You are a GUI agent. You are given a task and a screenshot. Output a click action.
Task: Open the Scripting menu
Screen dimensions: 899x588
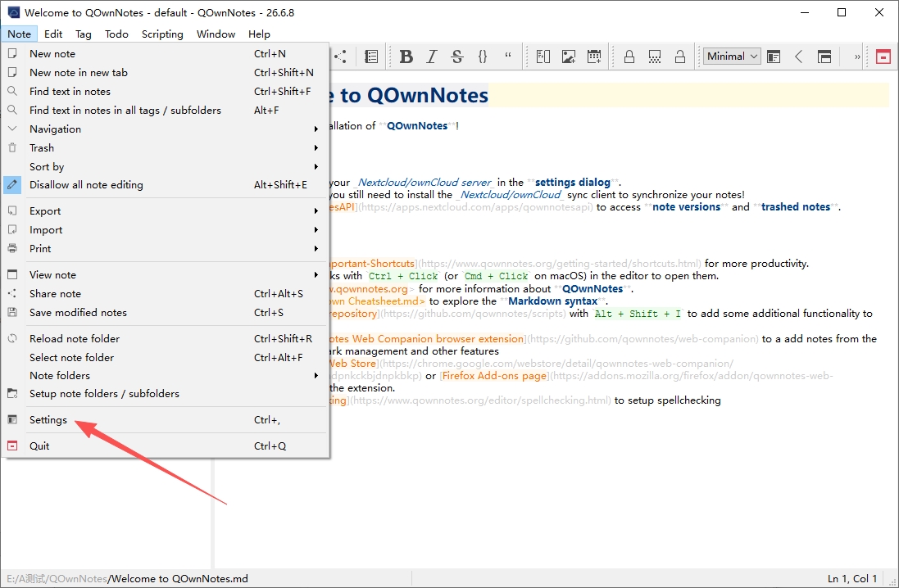click(x=162, y=34)
